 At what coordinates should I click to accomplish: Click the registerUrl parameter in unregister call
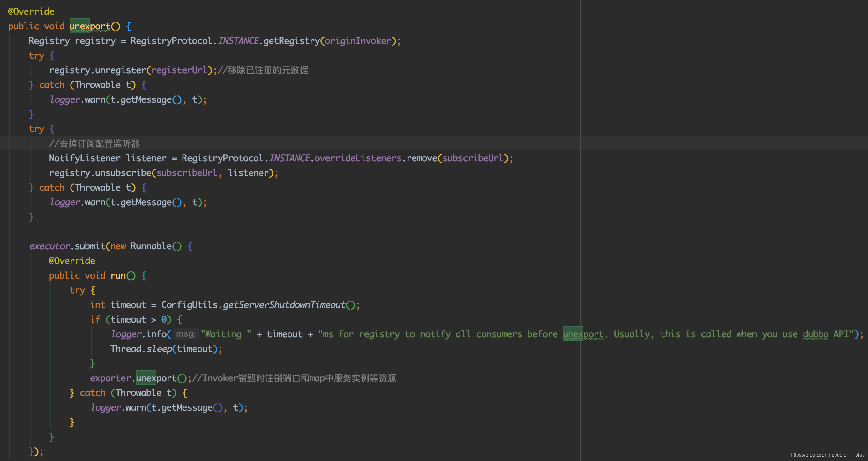(179, 70)
